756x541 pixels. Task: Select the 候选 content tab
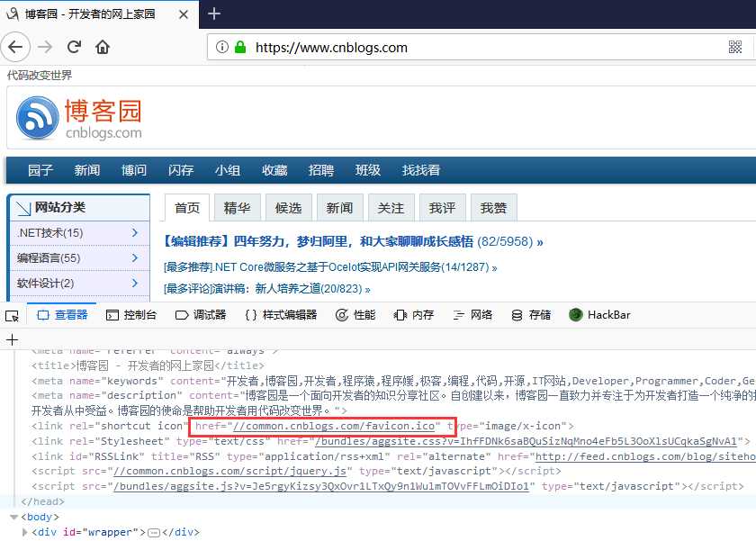click(288, 208)
